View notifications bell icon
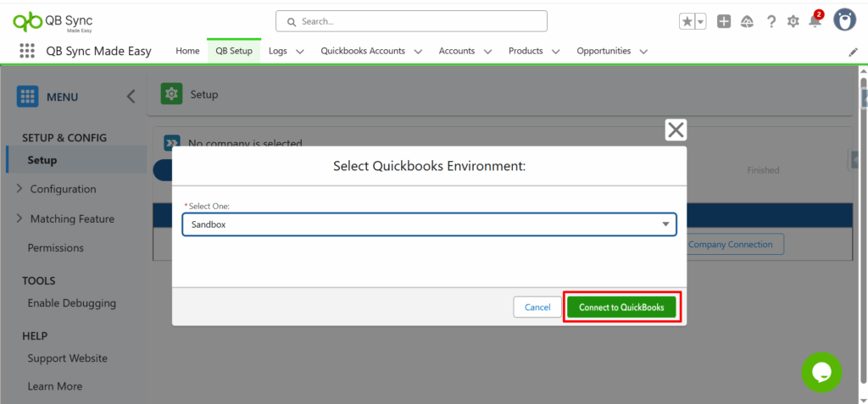 (x=815, y=21)
